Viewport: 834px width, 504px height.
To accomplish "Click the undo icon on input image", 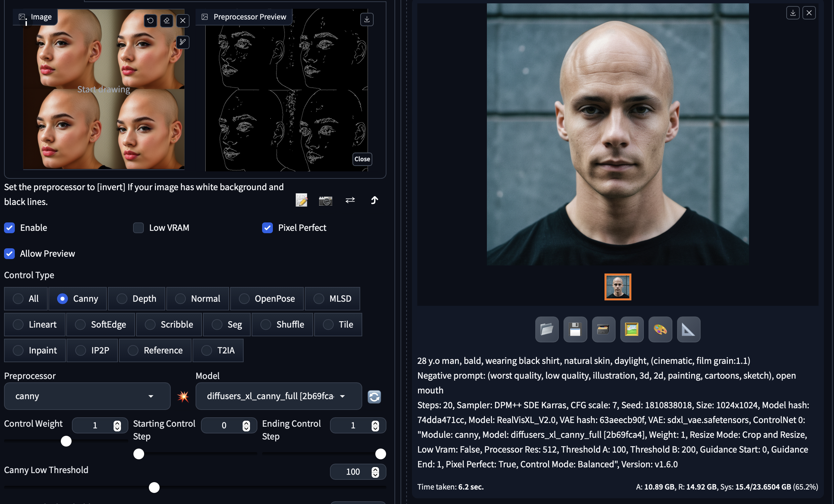I will 150,20.
